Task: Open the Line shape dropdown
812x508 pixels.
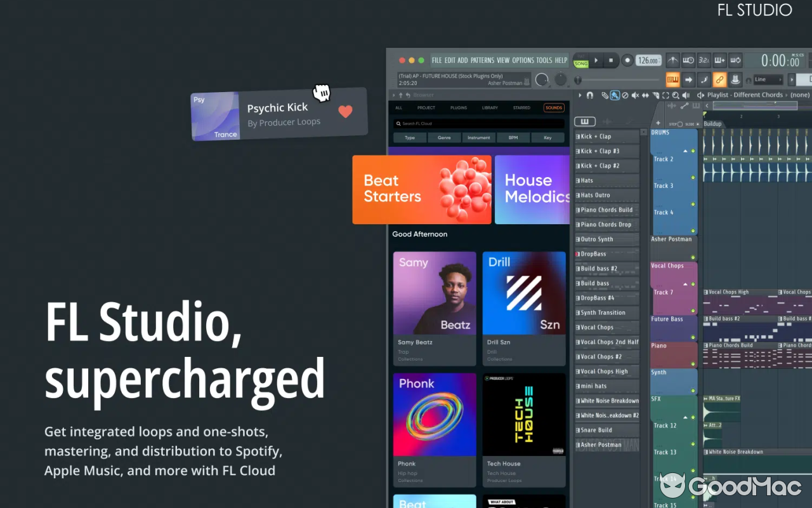Action: tap(768, 79)
